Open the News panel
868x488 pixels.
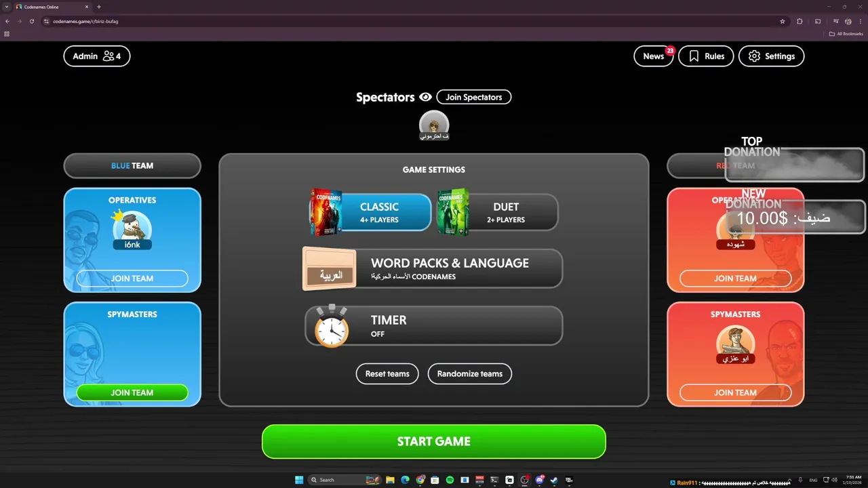(x=653, y=56)
